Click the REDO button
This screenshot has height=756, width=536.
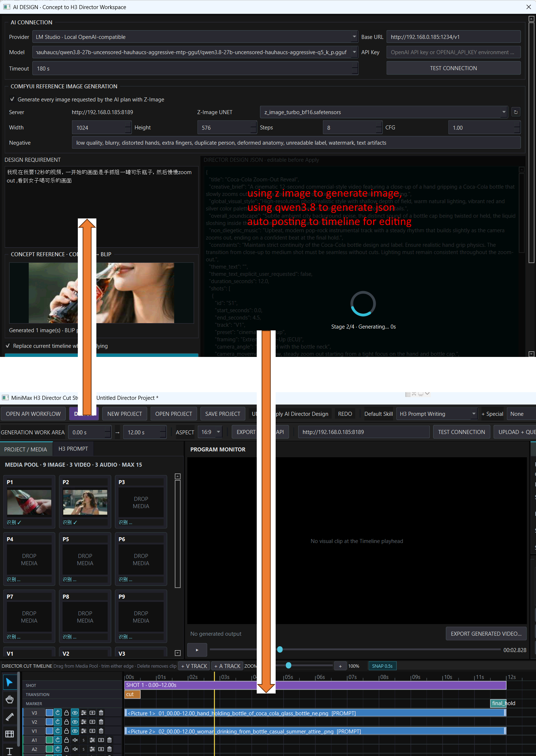click(x=345, y=414)
